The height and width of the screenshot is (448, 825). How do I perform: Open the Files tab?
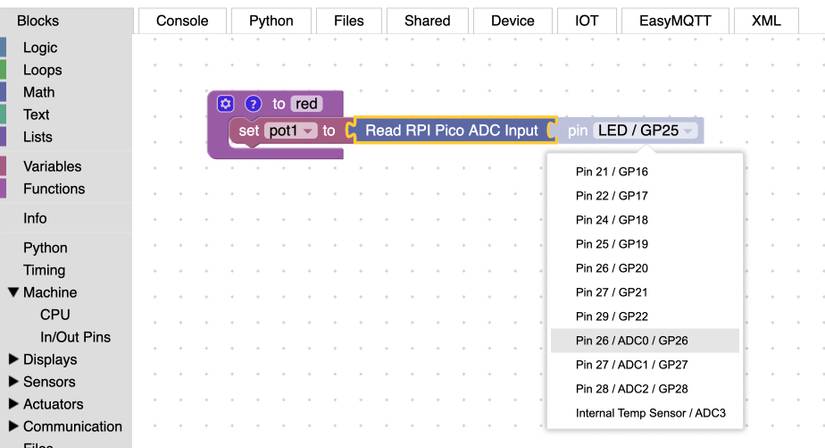pos(349,21)
